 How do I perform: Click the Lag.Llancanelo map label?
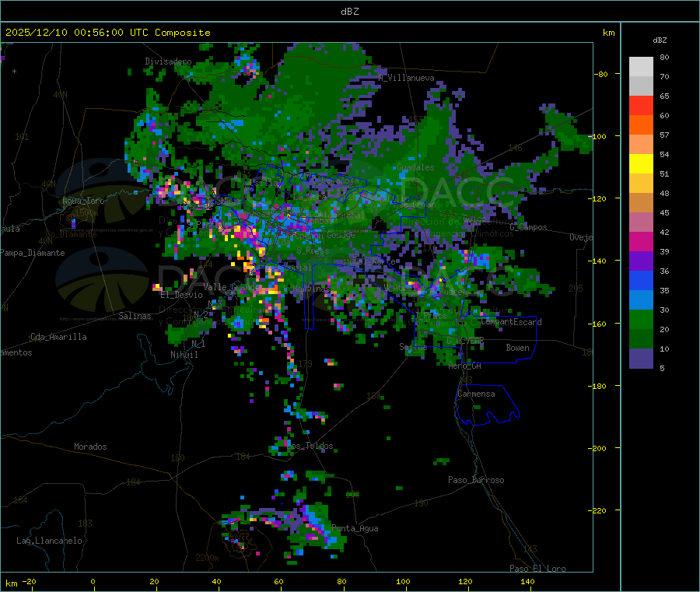pos(49,541)
